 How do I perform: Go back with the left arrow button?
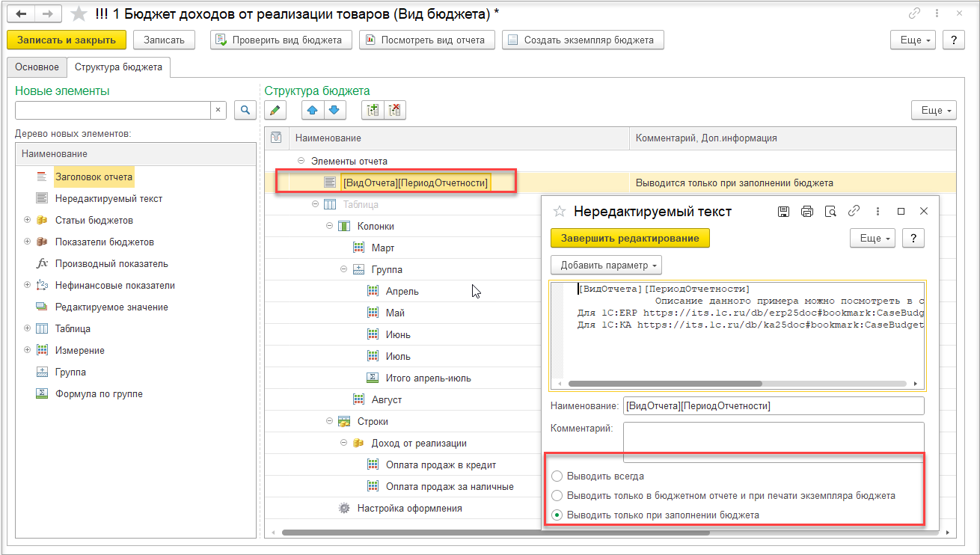point(20,14)
